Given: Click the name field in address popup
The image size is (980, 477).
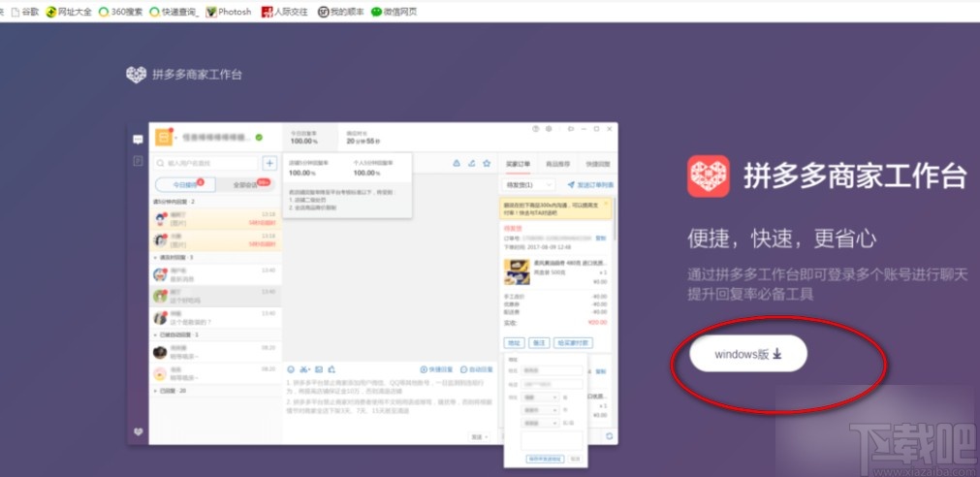Looking at the screenshot, I should [x=552, y=370].
